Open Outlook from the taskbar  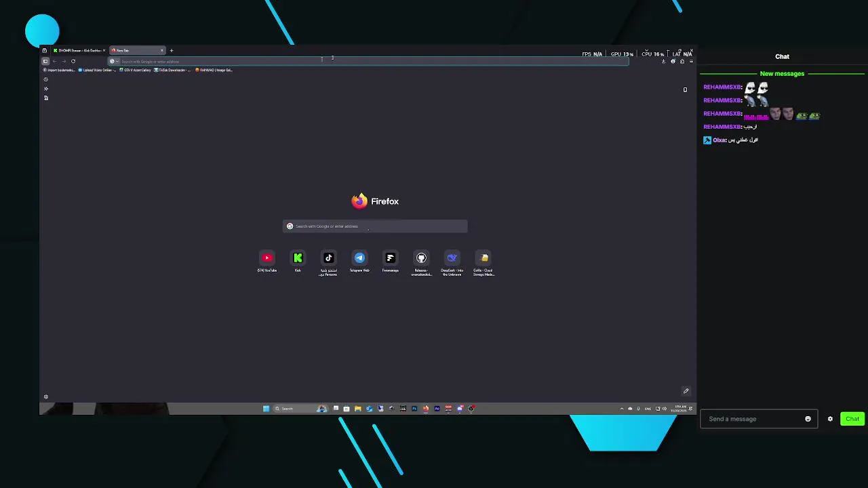370,409
